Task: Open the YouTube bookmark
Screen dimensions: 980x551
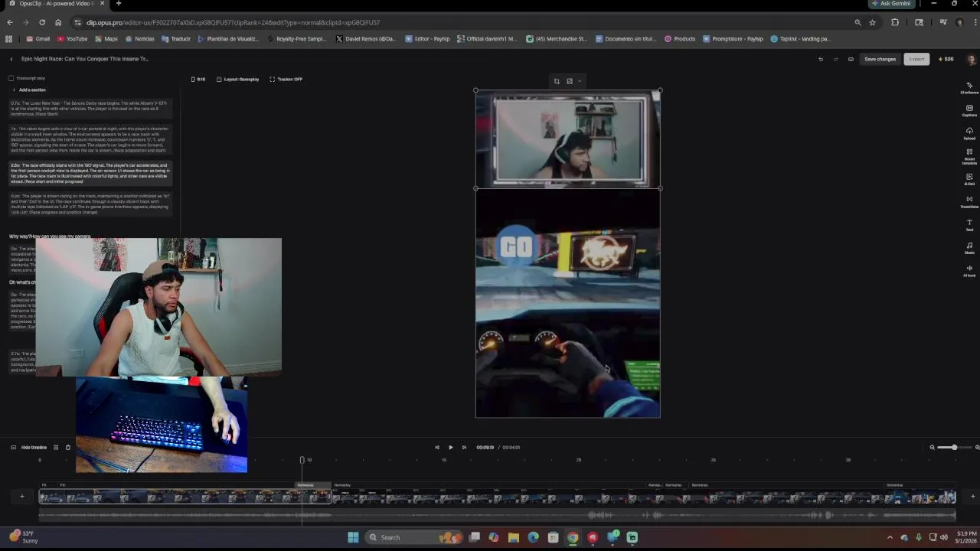Action: 73,39
